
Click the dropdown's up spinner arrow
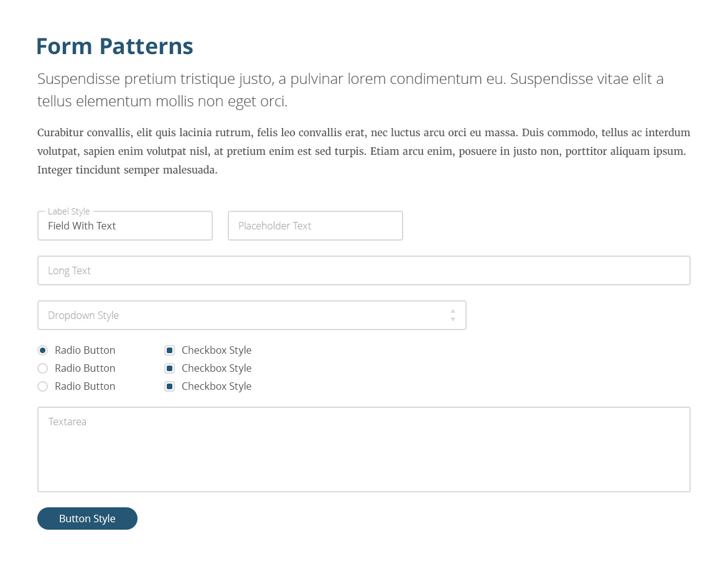point(452,311)
